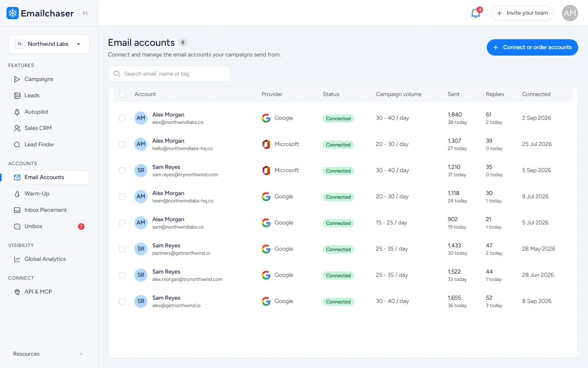
Task: Click the Autopilot rocket icon
Action: coord(17,112)
